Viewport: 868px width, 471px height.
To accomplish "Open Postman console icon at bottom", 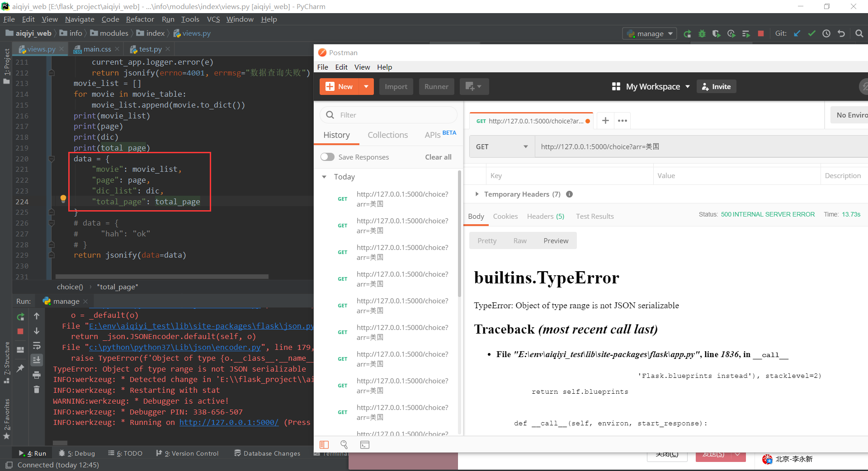I will [365, 445].
